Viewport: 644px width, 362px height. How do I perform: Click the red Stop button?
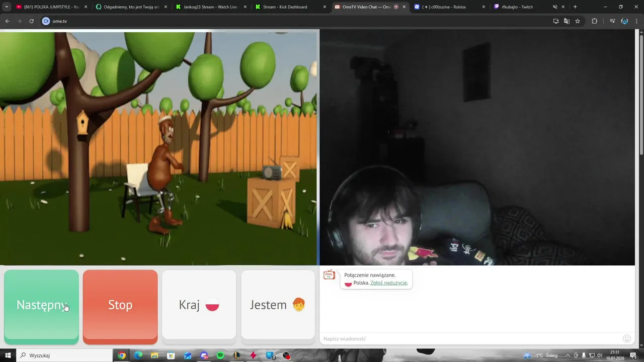[x=120, y=307]
